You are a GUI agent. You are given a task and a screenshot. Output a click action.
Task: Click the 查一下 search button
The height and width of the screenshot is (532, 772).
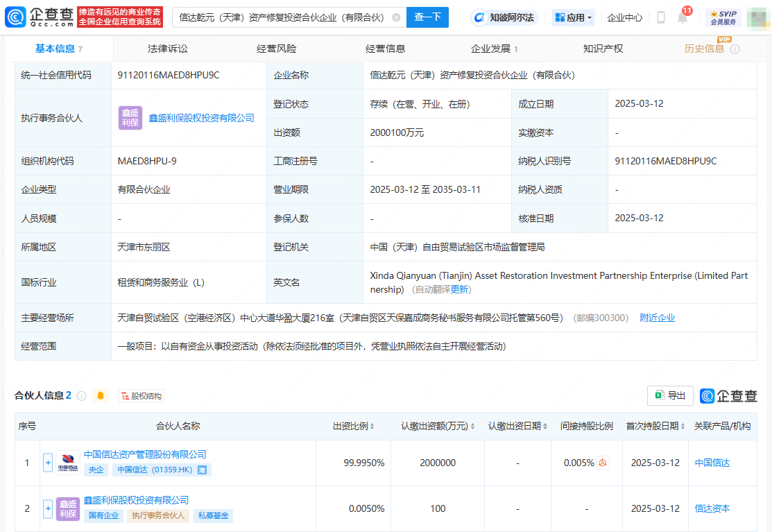[x=427, y=17]
